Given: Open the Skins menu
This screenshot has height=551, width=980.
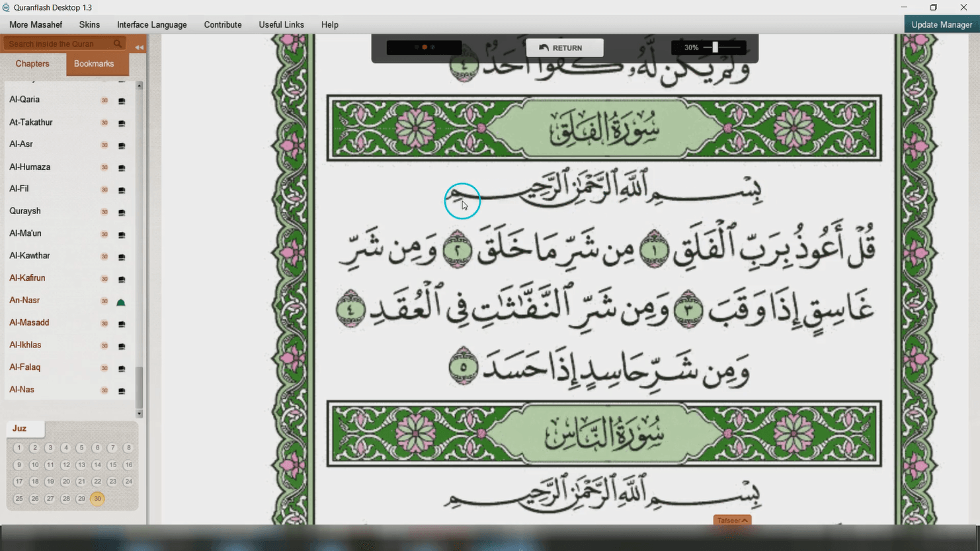Looking at the screenshot, I should 89,24.
